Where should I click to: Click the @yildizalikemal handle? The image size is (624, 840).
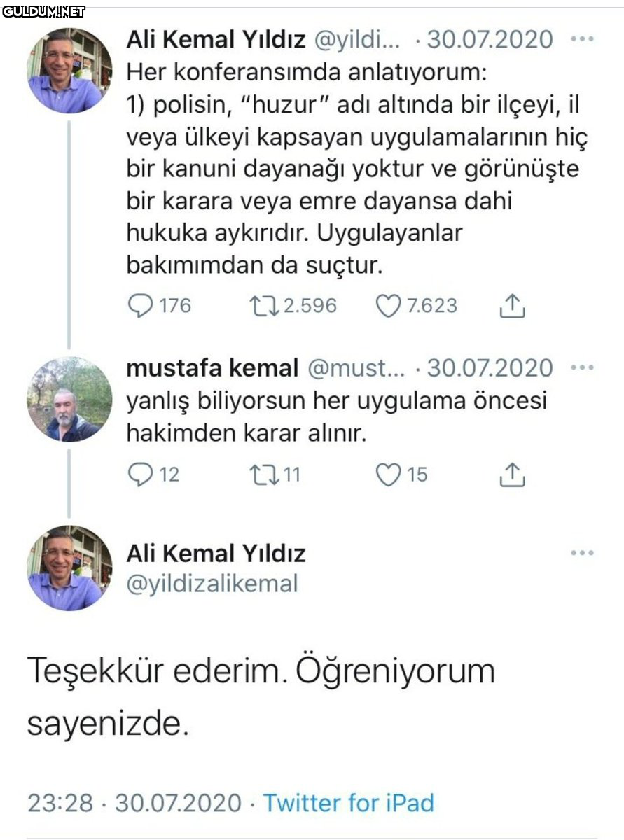coord(212,583)
